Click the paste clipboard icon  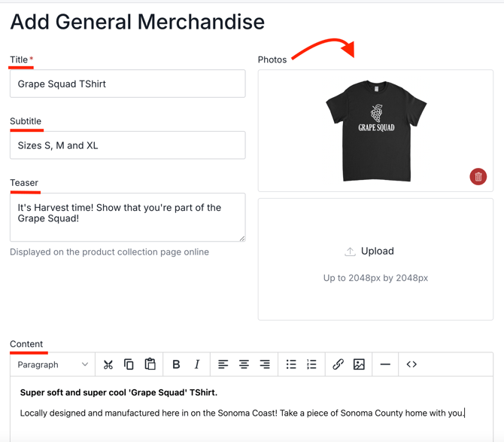[x=150, y=364]
